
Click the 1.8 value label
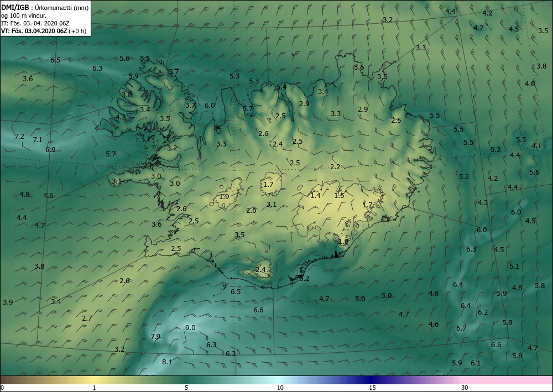coord(344,242)
